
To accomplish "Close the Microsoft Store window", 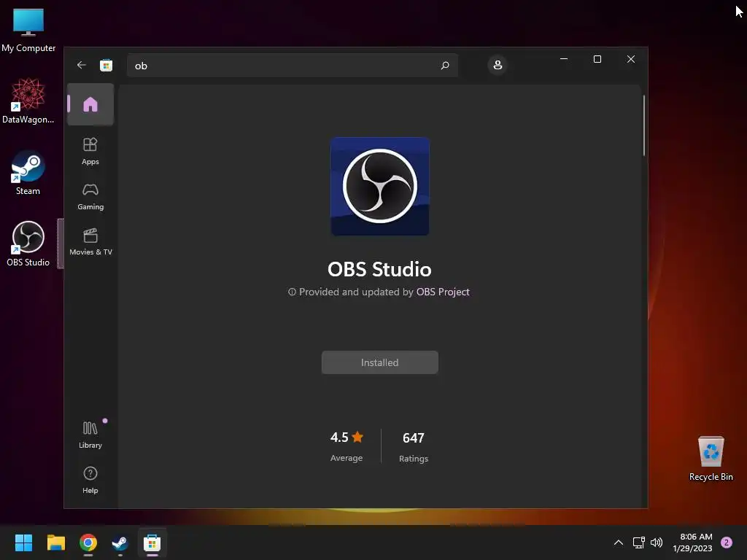I will click(631, 59).
